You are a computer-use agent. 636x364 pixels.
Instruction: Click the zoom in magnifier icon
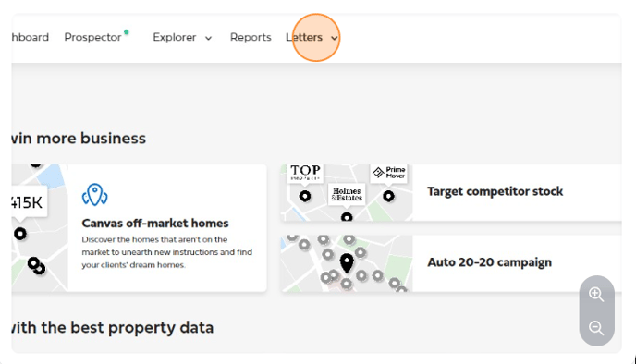596,295
